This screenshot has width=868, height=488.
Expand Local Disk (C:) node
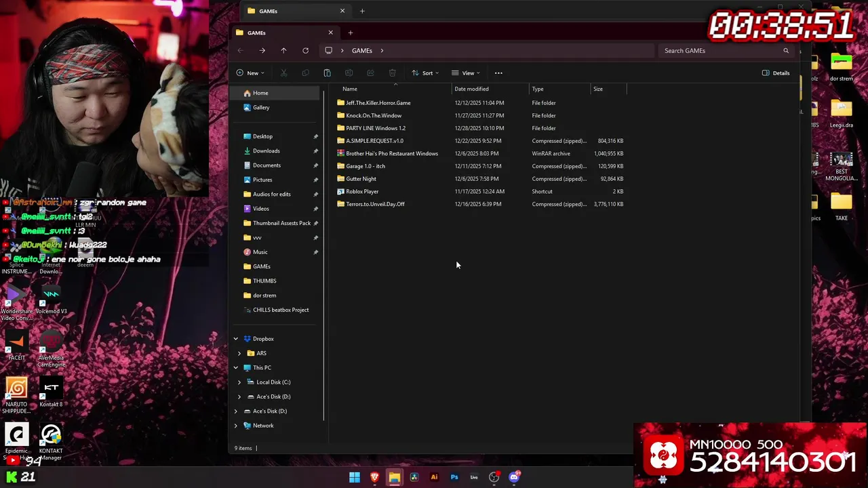pyautogui.click(x=239, y=382)
